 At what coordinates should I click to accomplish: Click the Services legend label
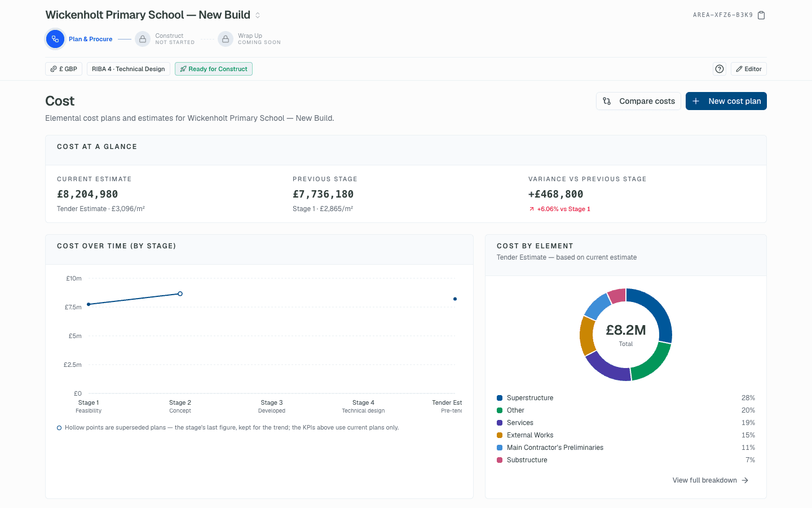coord(520,423)
